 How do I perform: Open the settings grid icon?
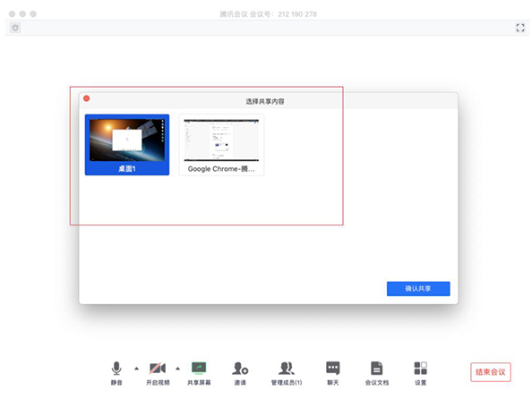tap(420, 369)
